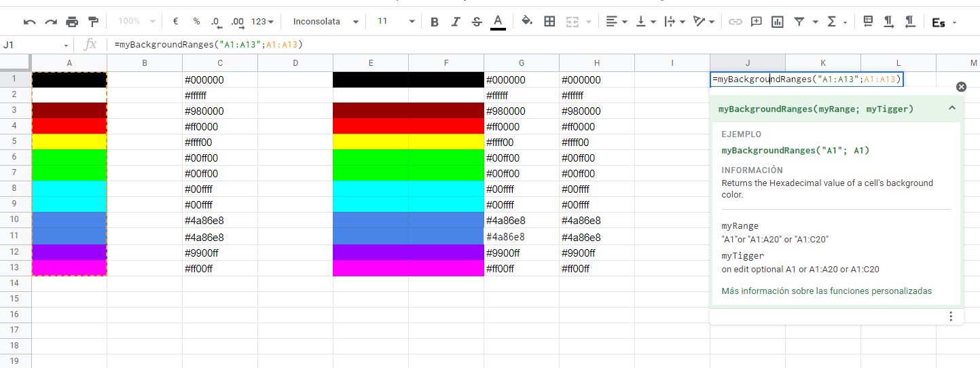Open the Inconsolata font dropdown
The height and width of the screenshot is (368, 980).
click(325, 22)
